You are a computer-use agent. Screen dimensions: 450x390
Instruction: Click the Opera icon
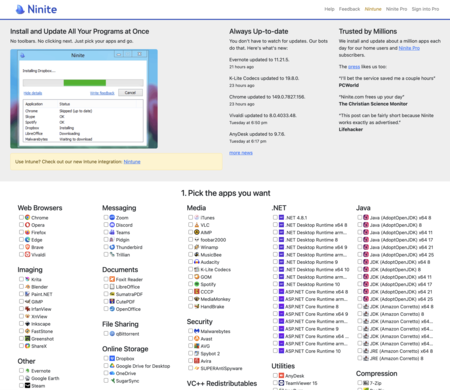[x=28, y=225]
